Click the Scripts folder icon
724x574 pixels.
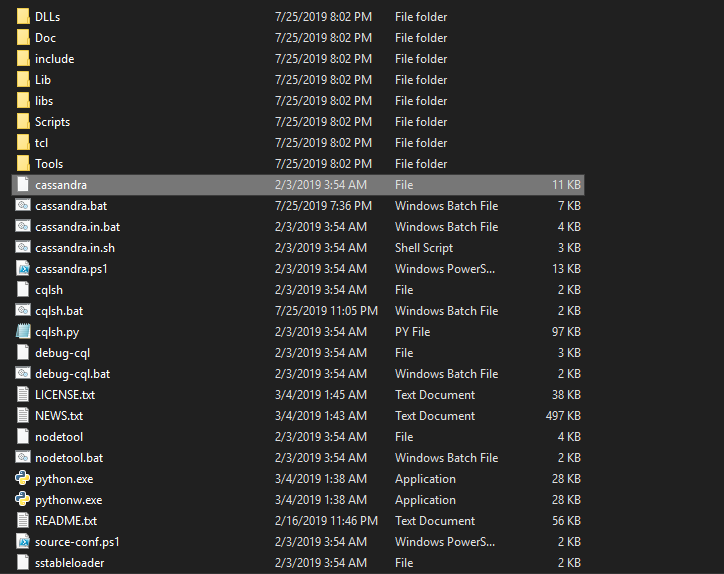(23, 121)
